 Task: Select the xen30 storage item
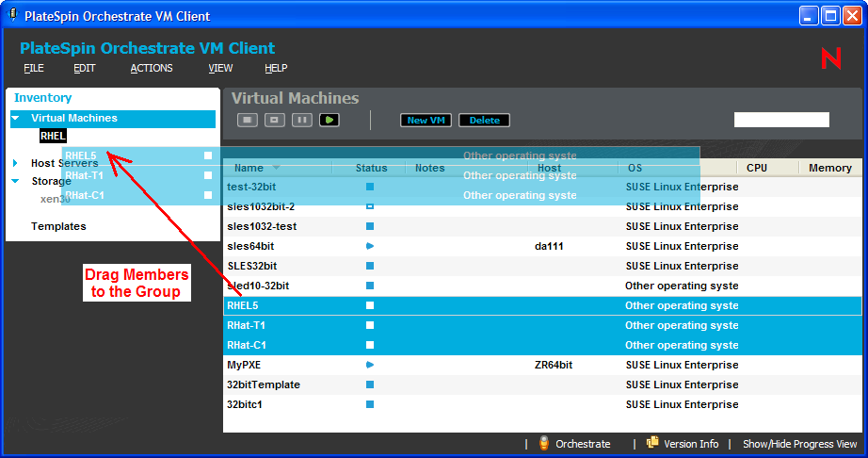point(55,199)
